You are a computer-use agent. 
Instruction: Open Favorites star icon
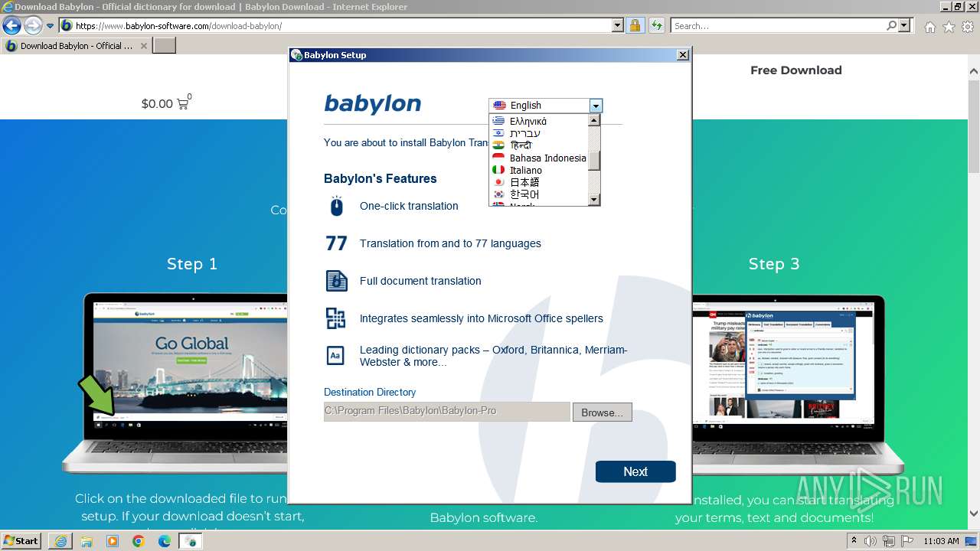coord(949,27)
